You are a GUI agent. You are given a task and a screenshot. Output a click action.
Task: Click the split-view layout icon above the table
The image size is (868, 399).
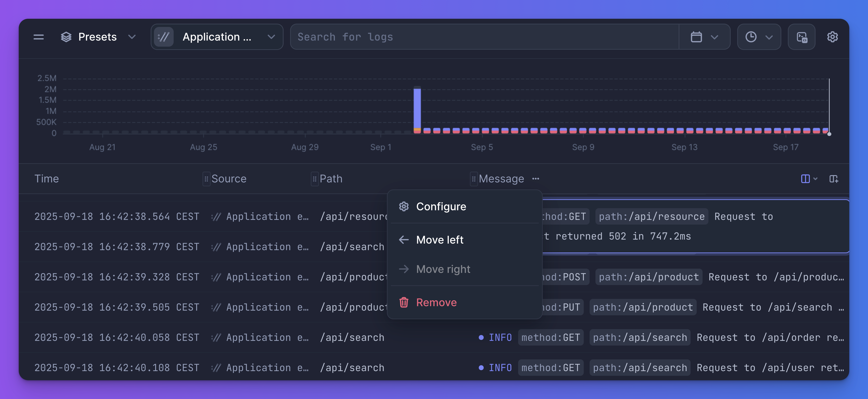coord(806,179)
